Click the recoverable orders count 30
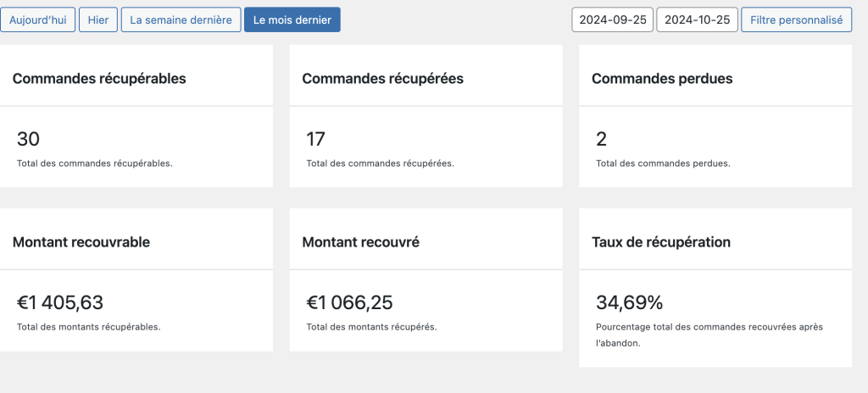 pos(28,140)
